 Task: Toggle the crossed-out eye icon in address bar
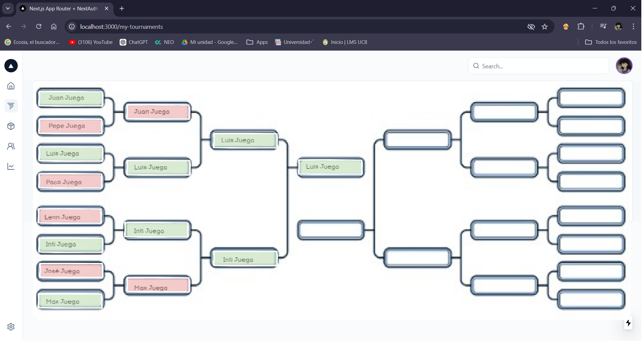point(531,27)
